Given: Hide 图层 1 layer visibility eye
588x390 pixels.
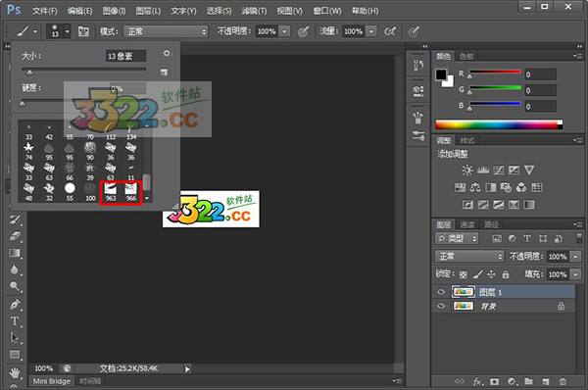Looking at the screenshot, I should (441, 292).
